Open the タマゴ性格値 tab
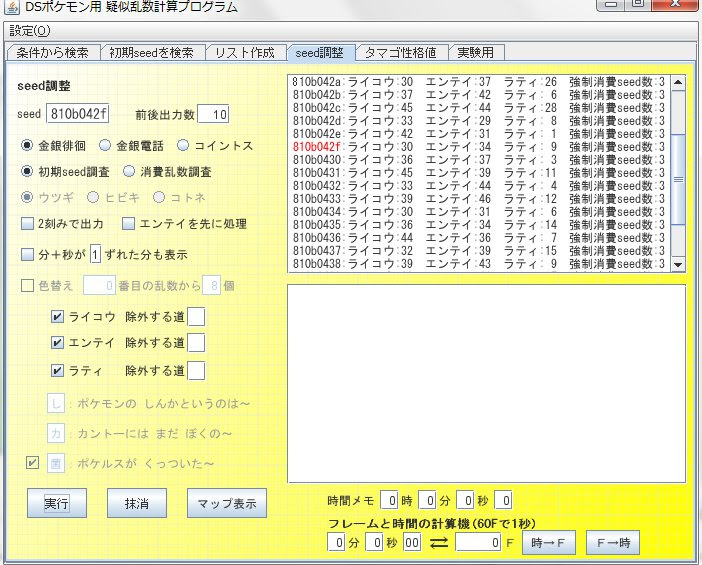The width and height of the screenshot is (702, 565). point(401,53)
